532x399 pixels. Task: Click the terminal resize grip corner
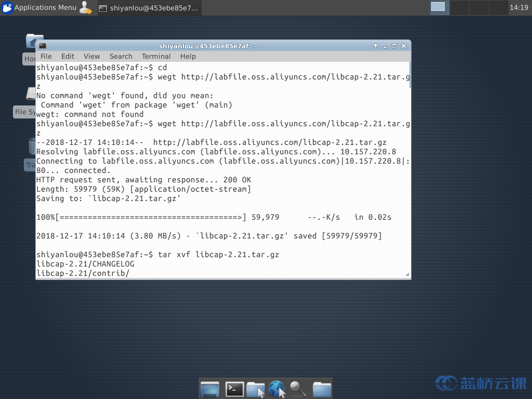pos(407,274)
